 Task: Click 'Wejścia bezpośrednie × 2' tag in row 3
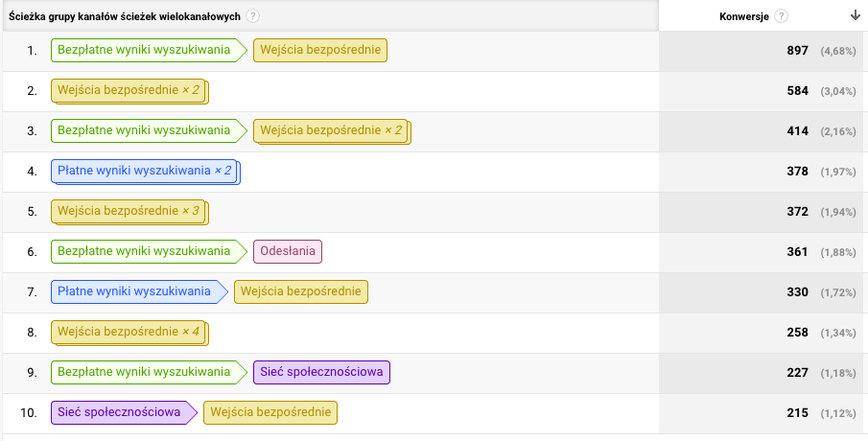point(332,131)
